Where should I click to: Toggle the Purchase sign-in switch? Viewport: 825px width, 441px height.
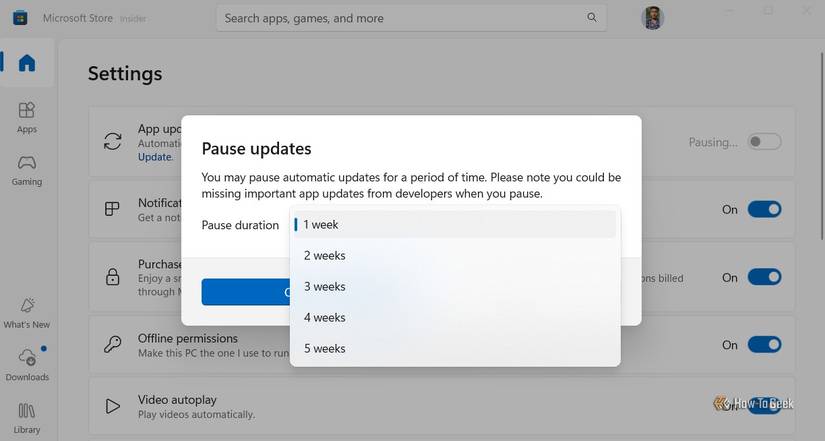[764, 277]
